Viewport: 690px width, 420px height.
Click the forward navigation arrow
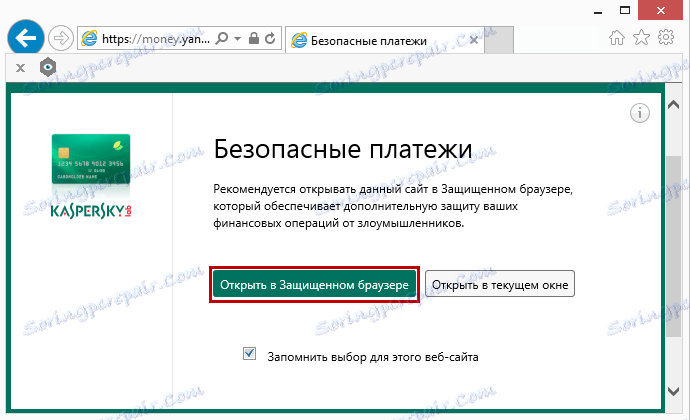60,38
